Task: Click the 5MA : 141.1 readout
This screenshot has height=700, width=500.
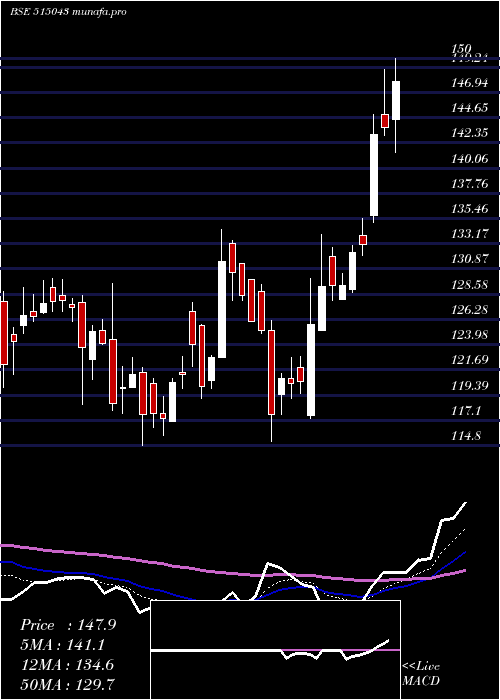Action: pyautogui.click(x=63, y=645)
